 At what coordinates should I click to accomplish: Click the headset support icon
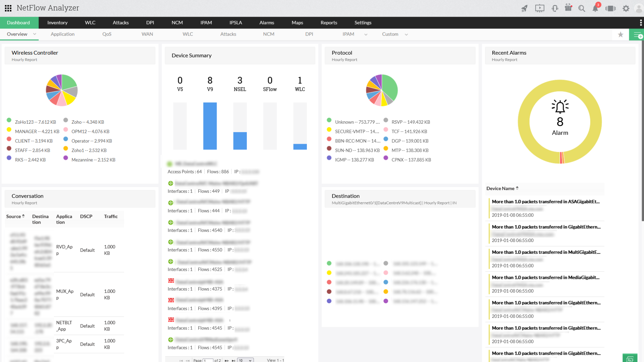(x=555, y=8)
